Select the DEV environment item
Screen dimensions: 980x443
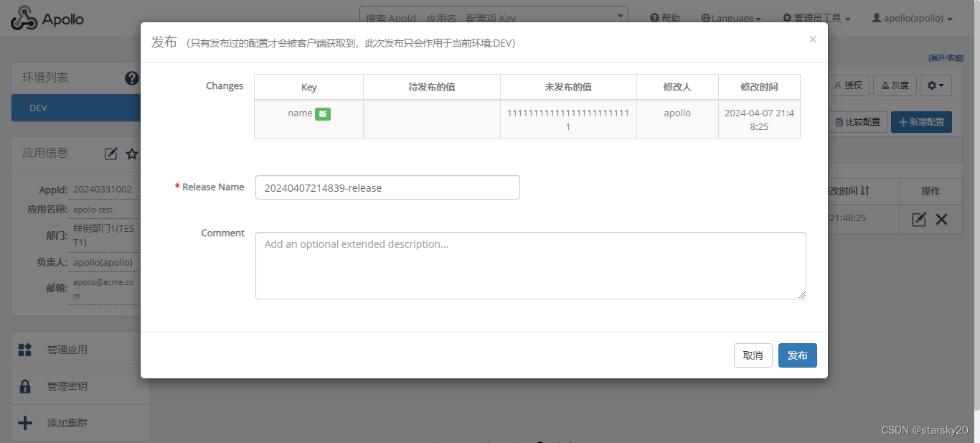click(75, 108)
